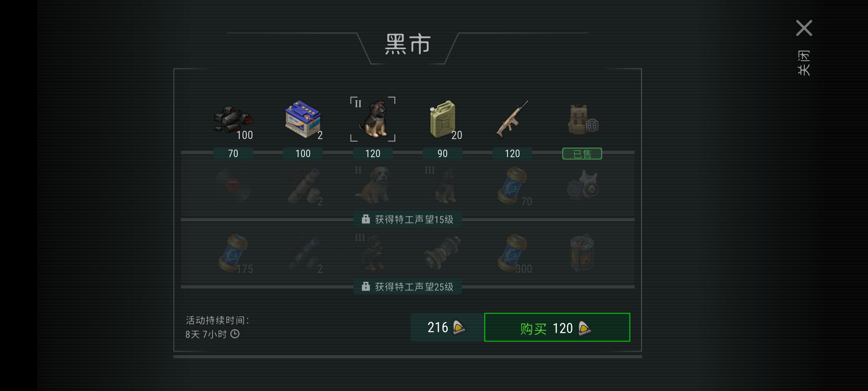Click the locked body armor item

pyautogui.click(x=583, y=185)
